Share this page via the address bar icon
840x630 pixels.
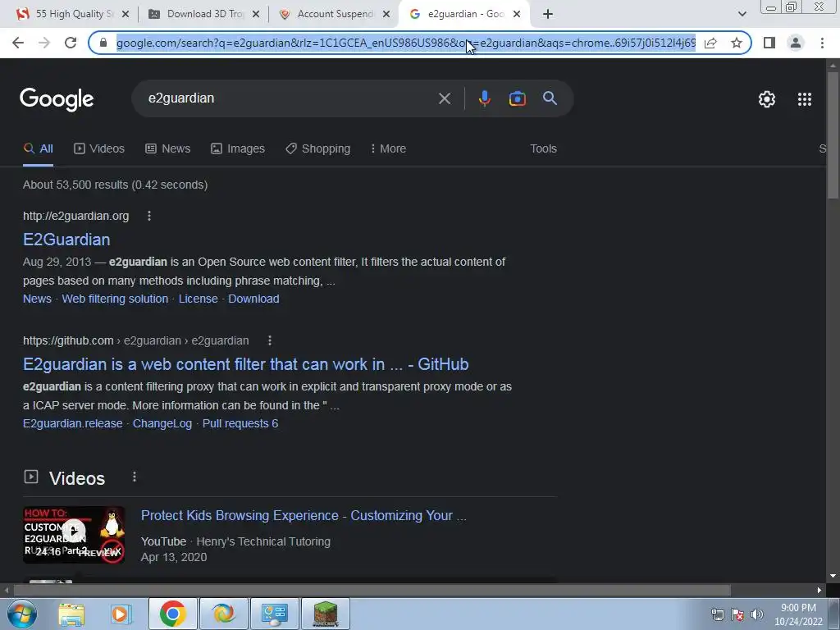pos(711,43)
